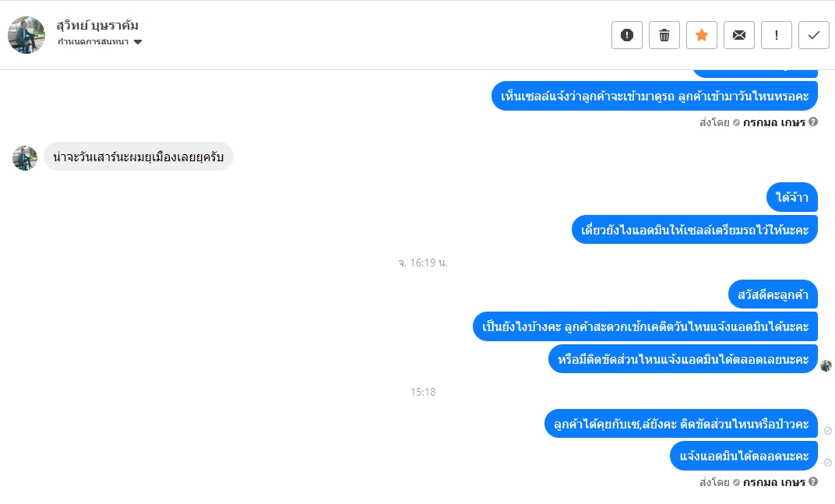Click the ได้จ้าา message bubble
Image resolution: width=835 pixels, height=504 pixels.
792,198
